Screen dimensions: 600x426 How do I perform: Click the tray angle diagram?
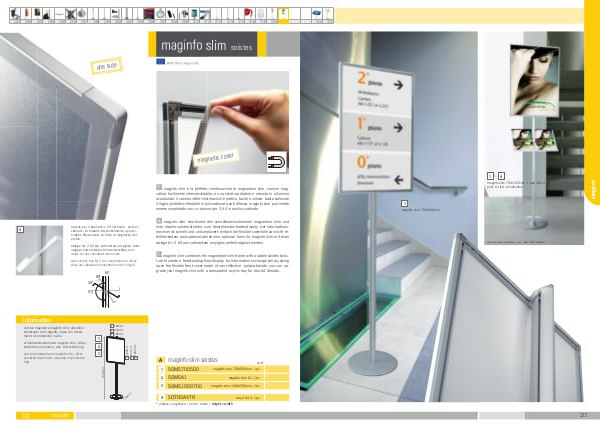tap(103, 290)
